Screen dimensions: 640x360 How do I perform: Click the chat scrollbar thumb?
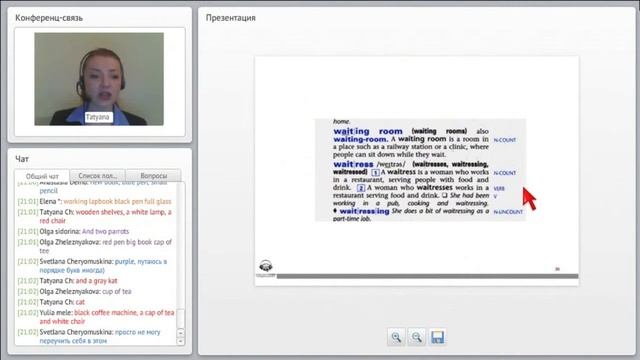(x=180, y=318)
